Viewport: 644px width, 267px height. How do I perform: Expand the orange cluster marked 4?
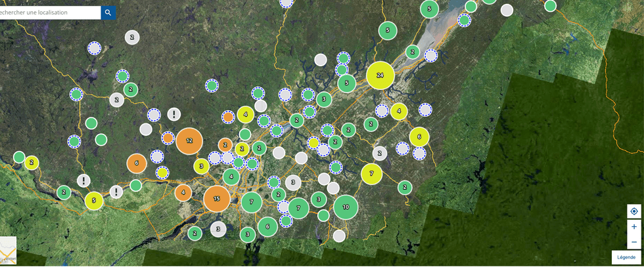[x=183, y=193]
